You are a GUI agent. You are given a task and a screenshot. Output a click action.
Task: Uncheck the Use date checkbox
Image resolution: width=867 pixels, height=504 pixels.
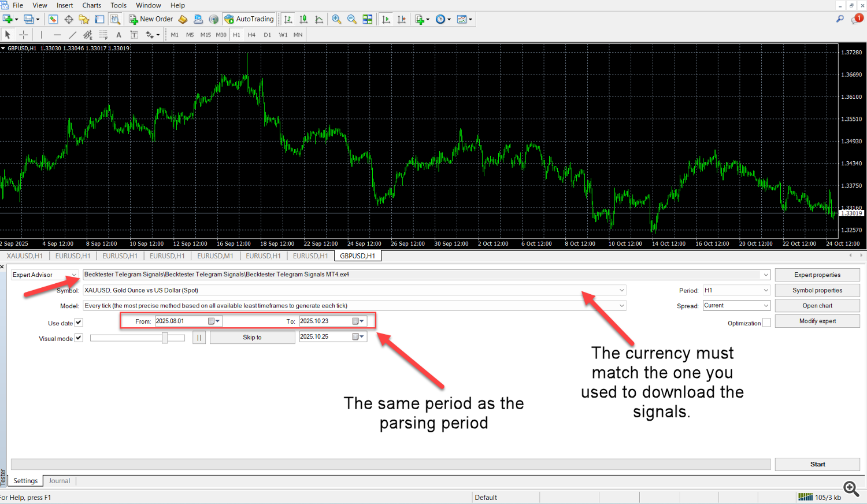pos(79,323)
